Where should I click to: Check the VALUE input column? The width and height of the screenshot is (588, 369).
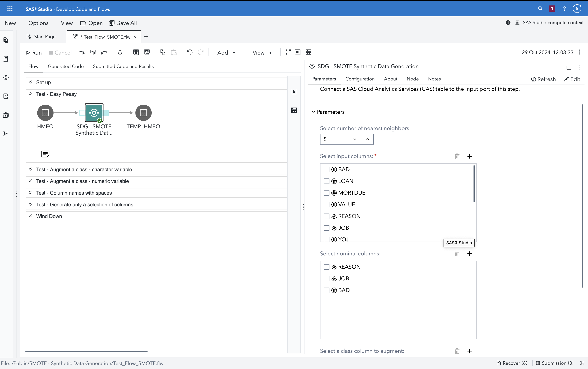(x=327, y=205)
